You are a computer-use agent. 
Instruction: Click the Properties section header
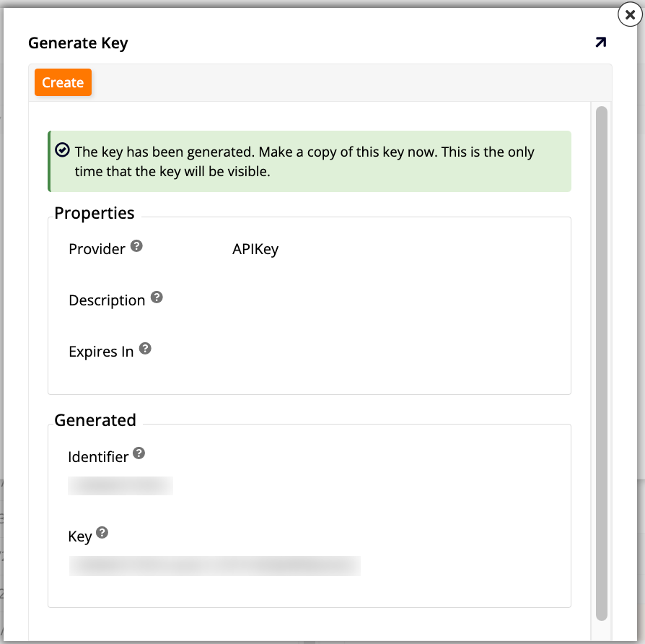(94, 212)
